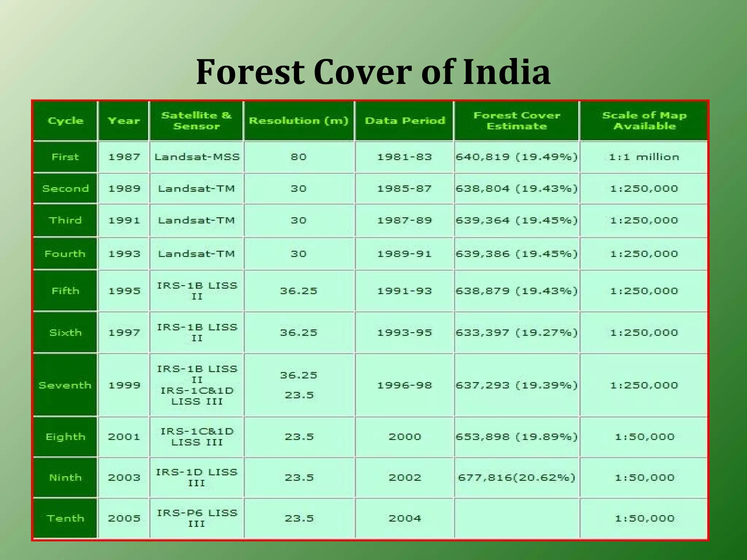Select the year "1999" cell

[x=124, y=385]
